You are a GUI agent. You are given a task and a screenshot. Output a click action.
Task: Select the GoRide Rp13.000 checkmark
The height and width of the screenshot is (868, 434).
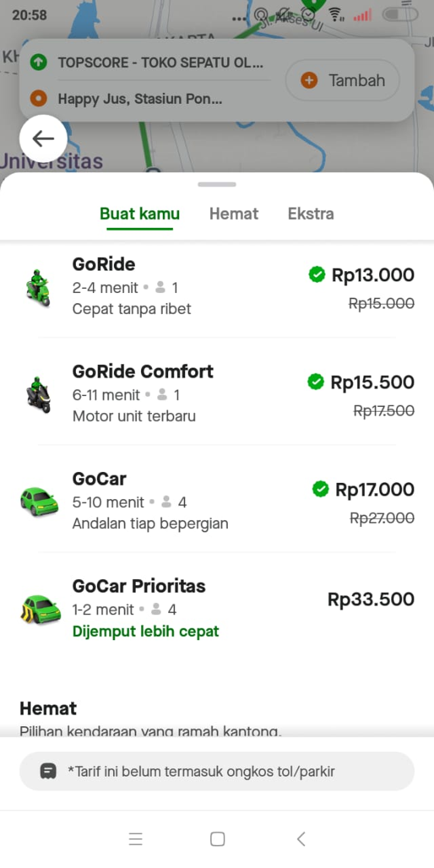coord(317,274)
